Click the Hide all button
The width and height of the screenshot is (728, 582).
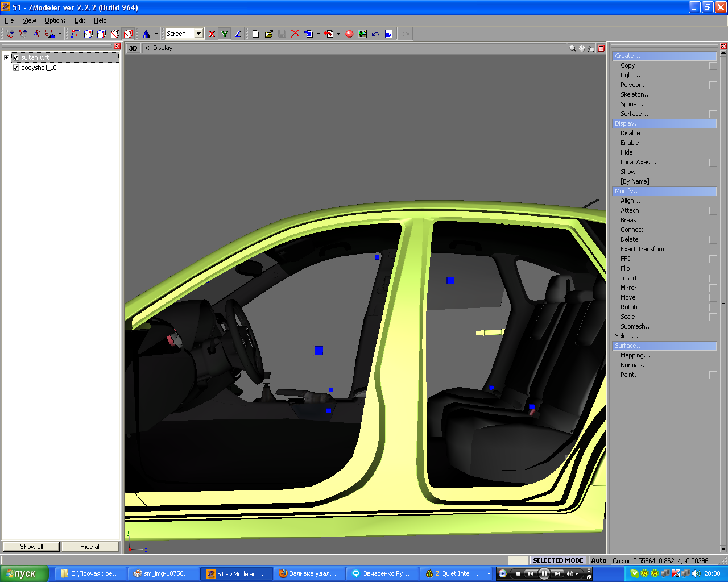click(90, 547)
